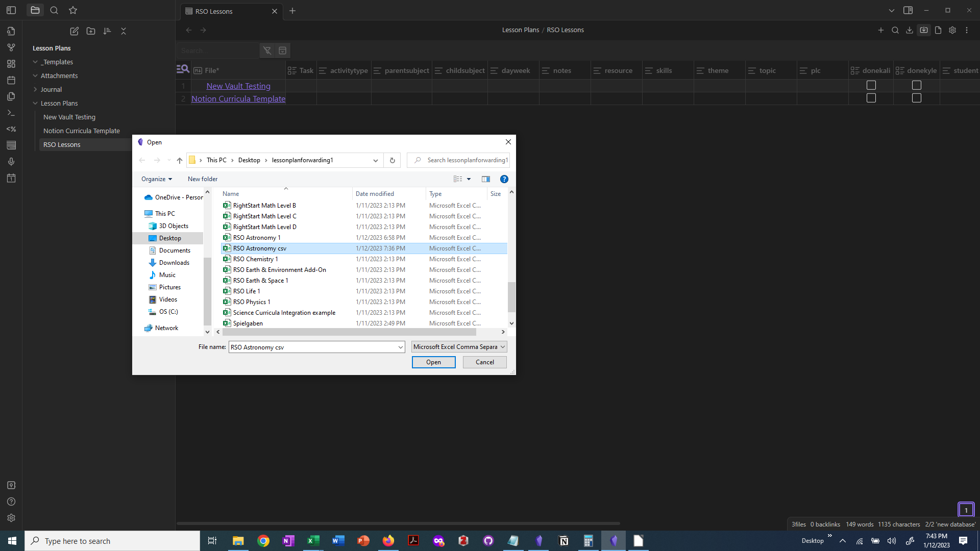
Task: Click the microphone icon in the left ribbon
Action: coord(11,162)
